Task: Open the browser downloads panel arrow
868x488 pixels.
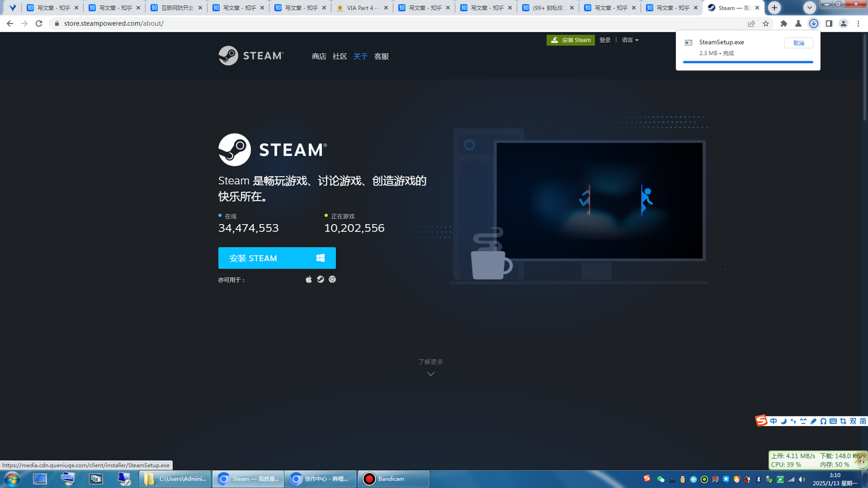Action: click(x=813, y=23)
